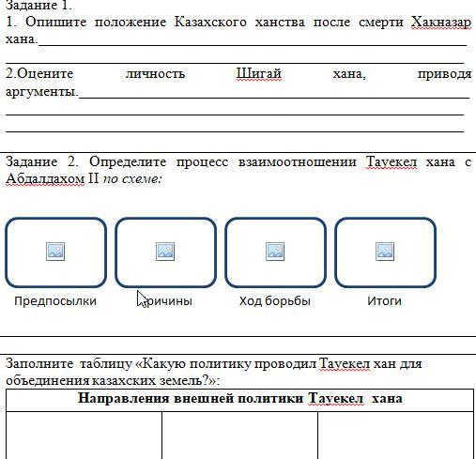This screenshot has width=476, height=459.
Task: Select the Ход борьбы caption
Action: (275, 301)
